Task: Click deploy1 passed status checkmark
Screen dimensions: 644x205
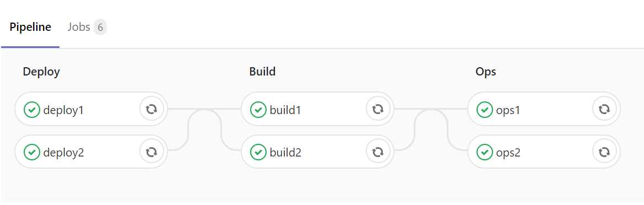Action: click(31, 110)
